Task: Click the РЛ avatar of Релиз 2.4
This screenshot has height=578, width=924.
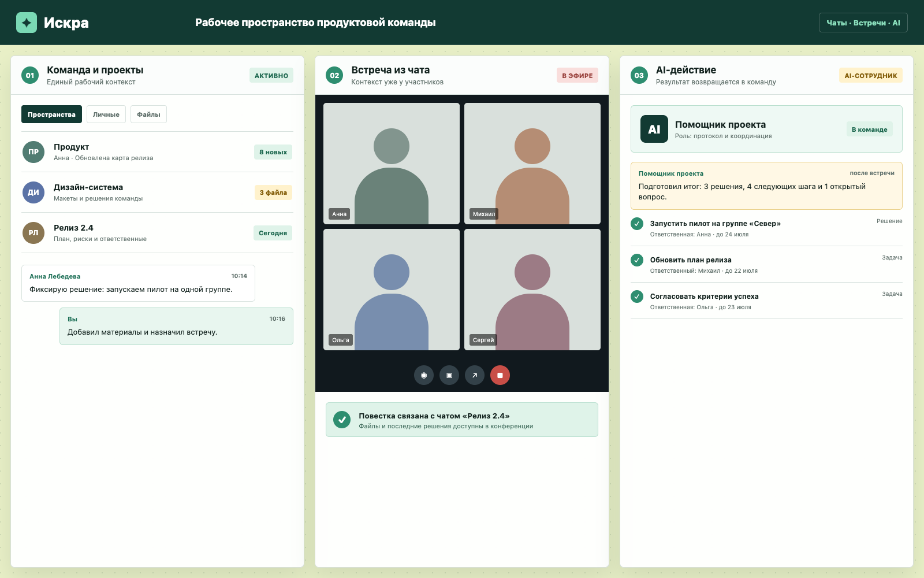Action: tap(33, 233)
